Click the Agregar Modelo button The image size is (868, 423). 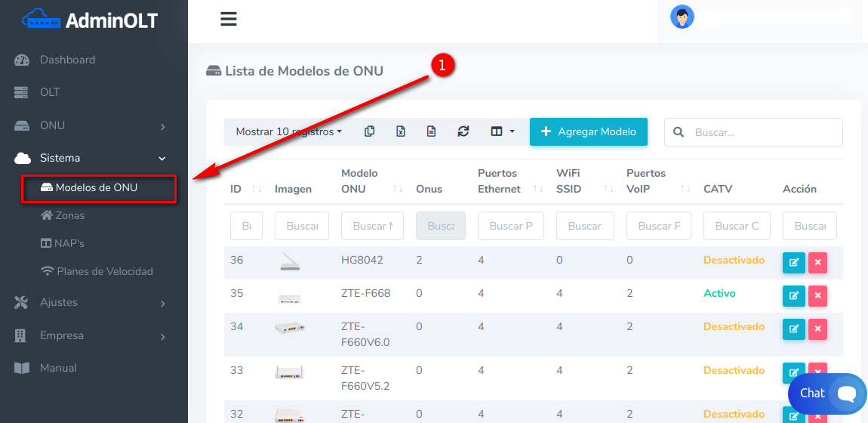pos(588,131)
